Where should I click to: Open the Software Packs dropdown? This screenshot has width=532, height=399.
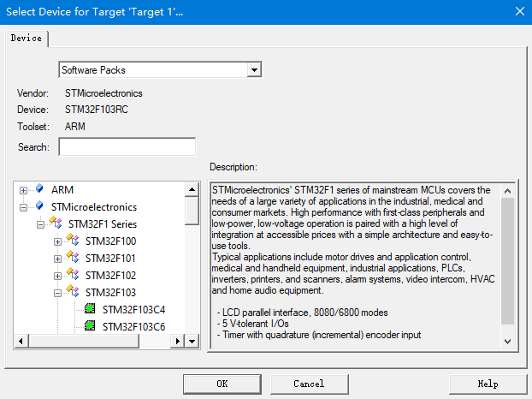(254, 70)
